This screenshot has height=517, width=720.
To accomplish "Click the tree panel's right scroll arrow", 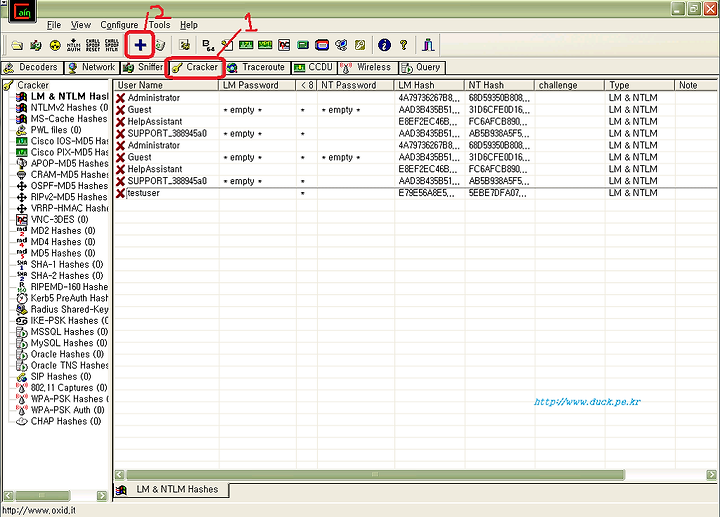I will click(102, 495).
